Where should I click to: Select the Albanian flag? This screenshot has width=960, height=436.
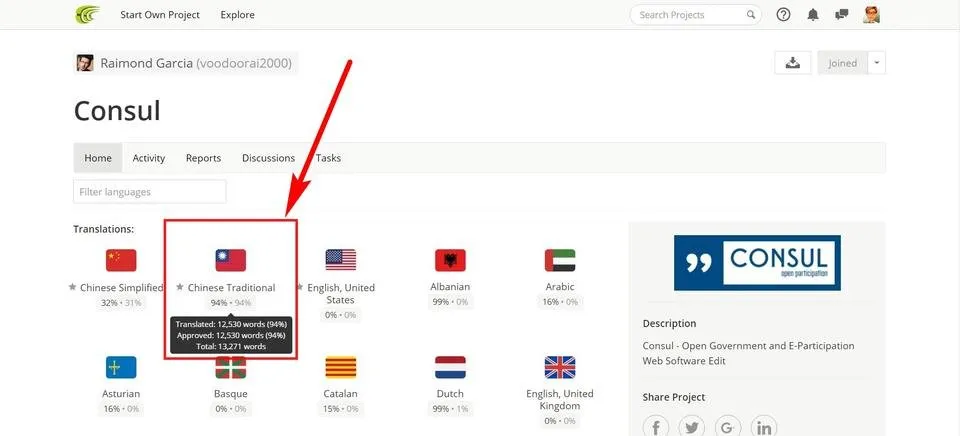tap(450, 260)
